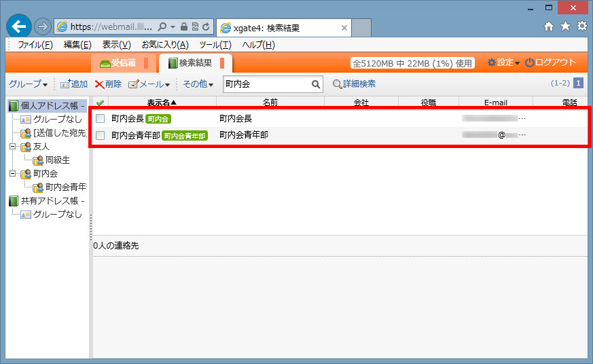
Task: Open the お気に入り(A) menu
Action: [x=164, y=45]
